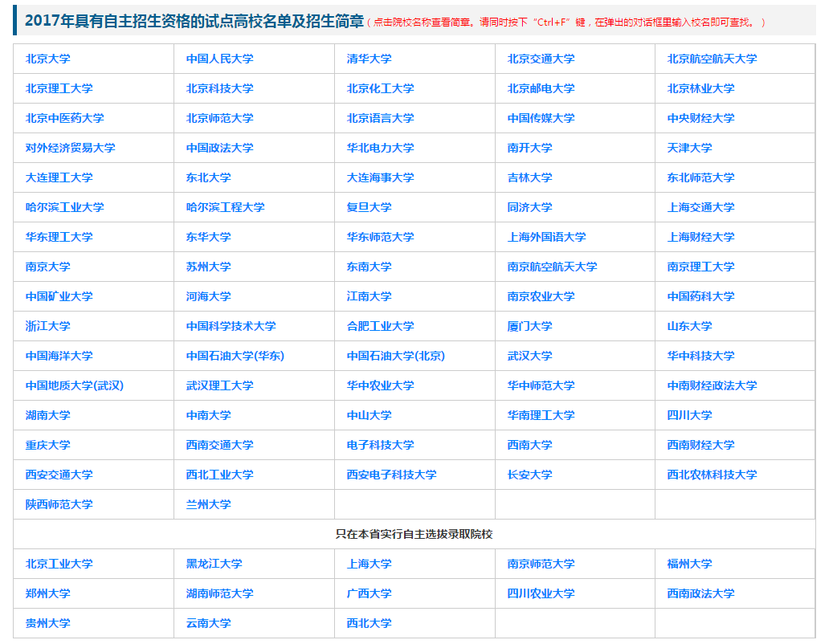This screenshot has height=644, width=833.
Task: Click 中国药科大学 link
Action: [700, 297]
